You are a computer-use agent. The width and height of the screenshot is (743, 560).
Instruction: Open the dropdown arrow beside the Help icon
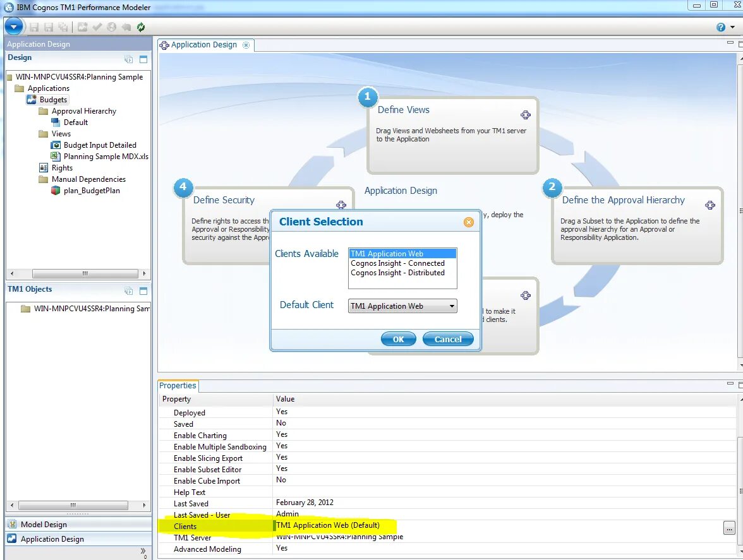pos(733,27)
